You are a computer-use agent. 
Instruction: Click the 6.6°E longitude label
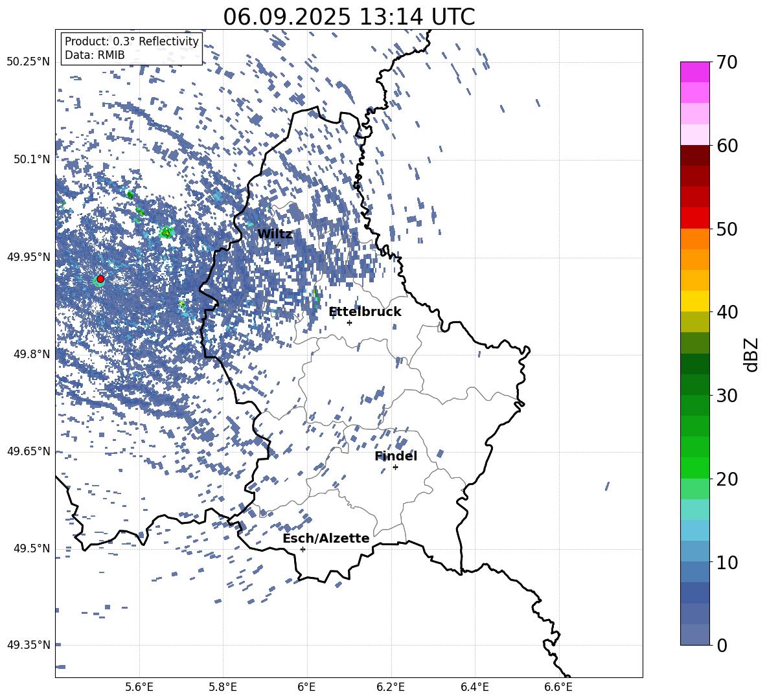558,687
